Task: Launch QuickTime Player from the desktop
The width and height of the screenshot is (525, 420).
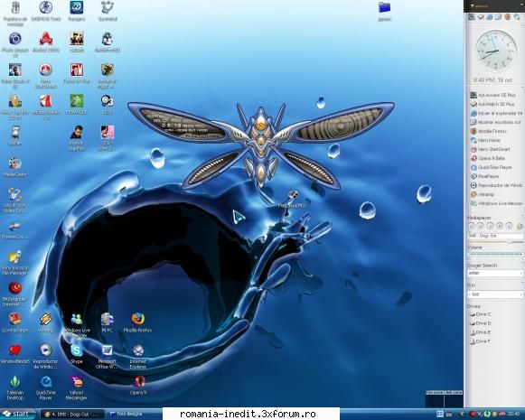Action: tap(45, 387)
